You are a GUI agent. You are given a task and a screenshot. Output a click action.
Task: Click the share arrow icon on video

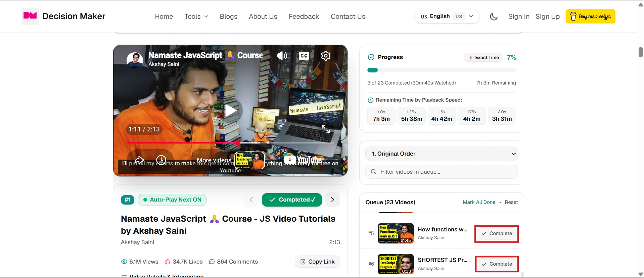(x=139, y=160)
